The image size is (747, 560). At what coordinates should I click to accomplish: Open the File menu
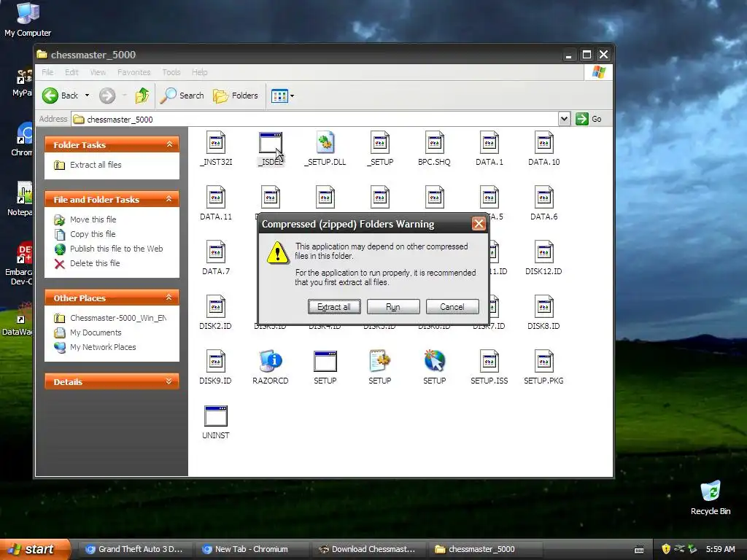tap(47, 72)
